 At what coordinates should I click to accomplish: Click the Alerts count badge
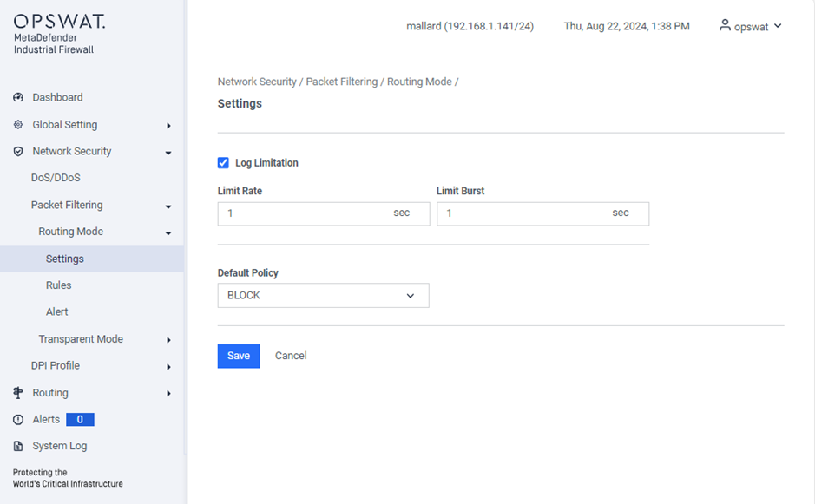80,420
